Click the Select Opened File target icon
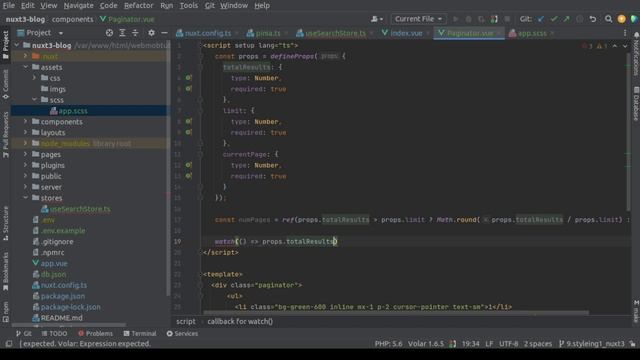The image size is (640, 360). 109,33
